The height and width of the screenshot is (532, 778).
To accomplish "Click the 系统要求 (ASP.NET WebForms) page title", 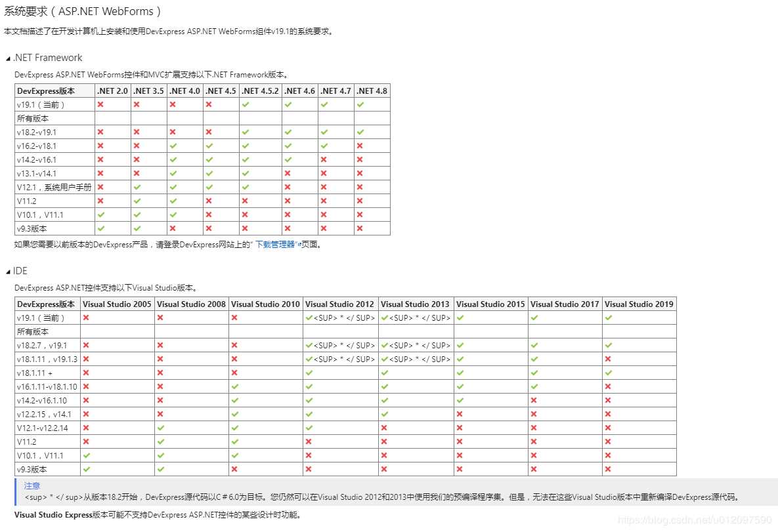I will pos(82,12).
